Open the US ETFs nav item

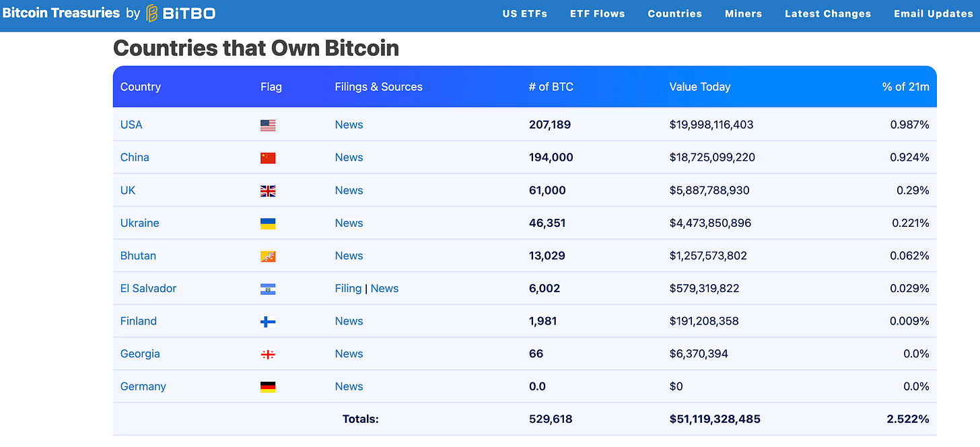pyautogui.click(x=524, y=13)
